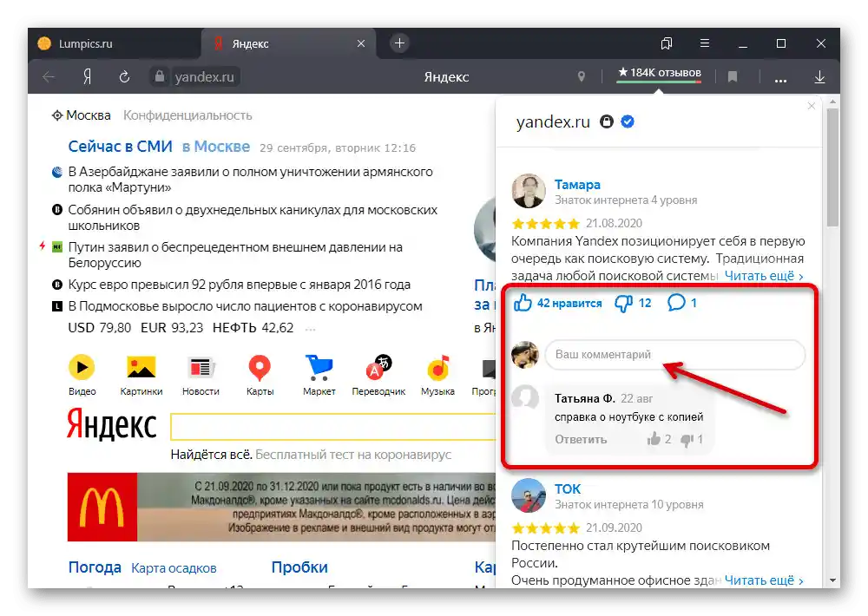The width and height of the screenshot is (868, 616).
Task: Click the McDonald's ad banner
Action: 282,507
